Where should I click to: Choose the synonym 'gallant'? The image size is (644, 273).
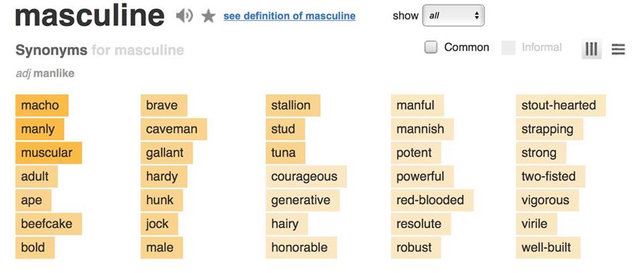click(165, 153)
